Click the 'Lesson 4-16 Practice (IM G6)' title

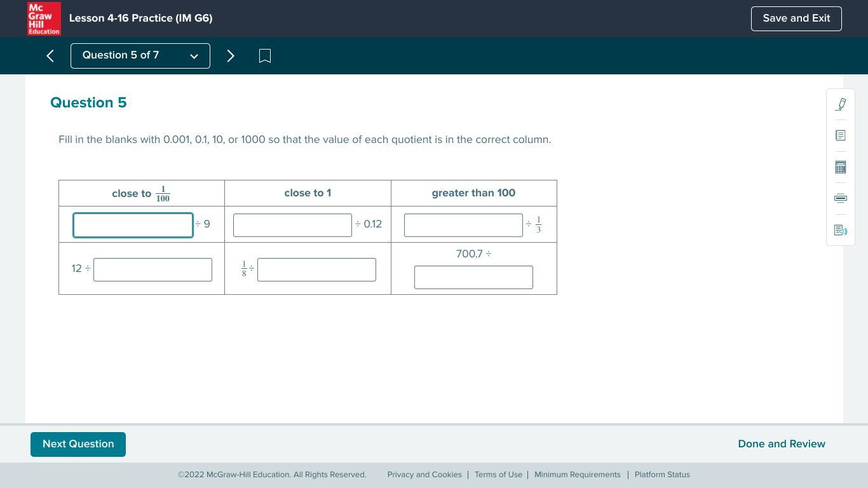coord(140,18)
